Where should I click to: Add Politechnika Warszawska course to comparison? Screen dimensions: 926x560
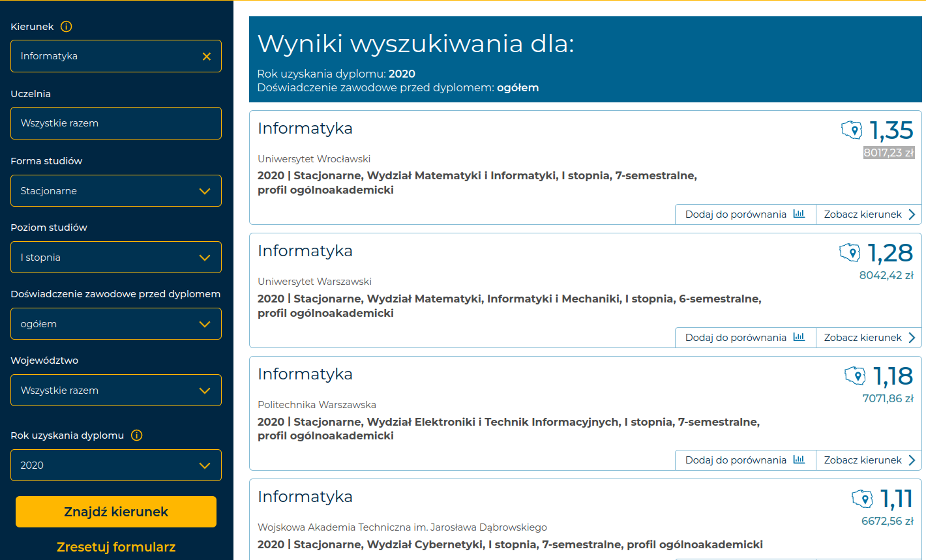pyautogui.click(x=745, y=460)
